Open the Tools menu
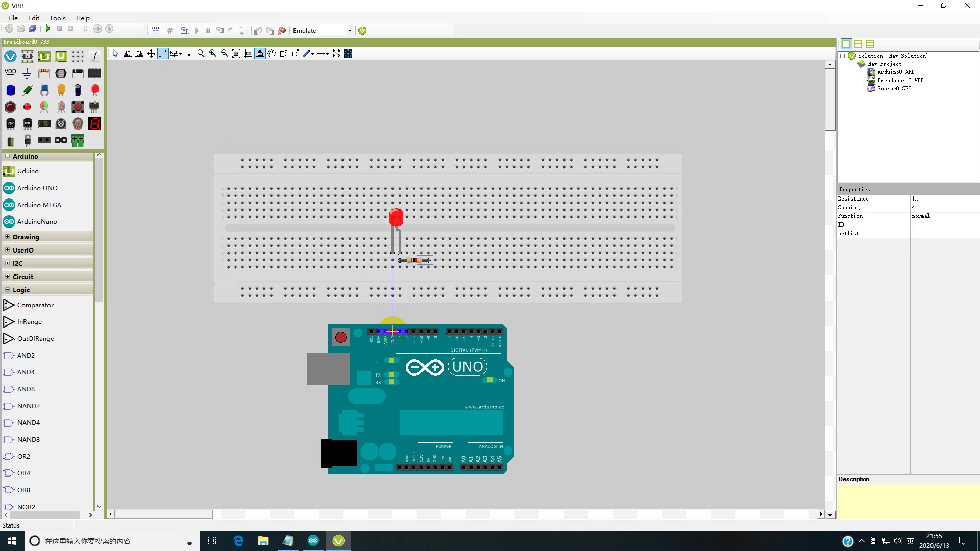 pos(57,18)
